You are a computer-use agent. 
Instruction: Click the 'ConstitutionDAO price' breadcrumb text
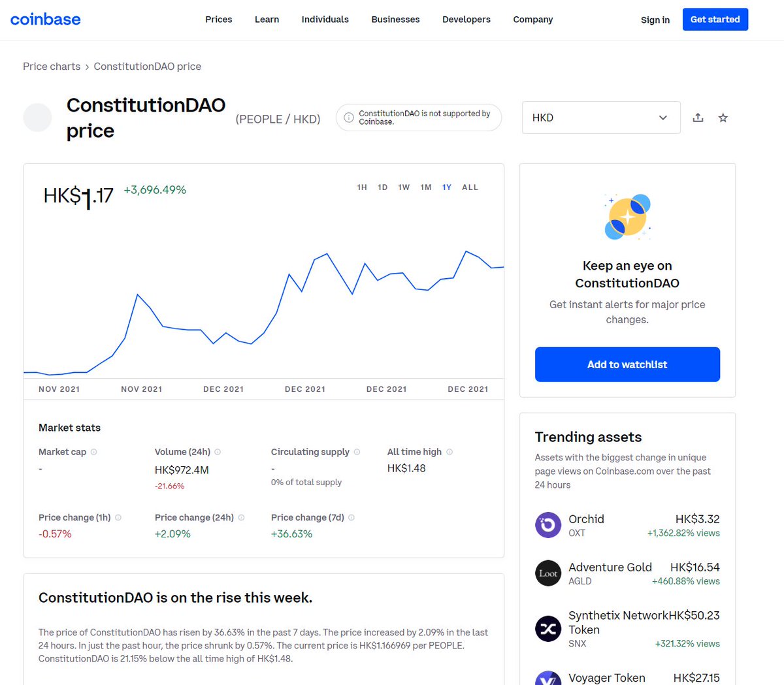pos(148,67)
